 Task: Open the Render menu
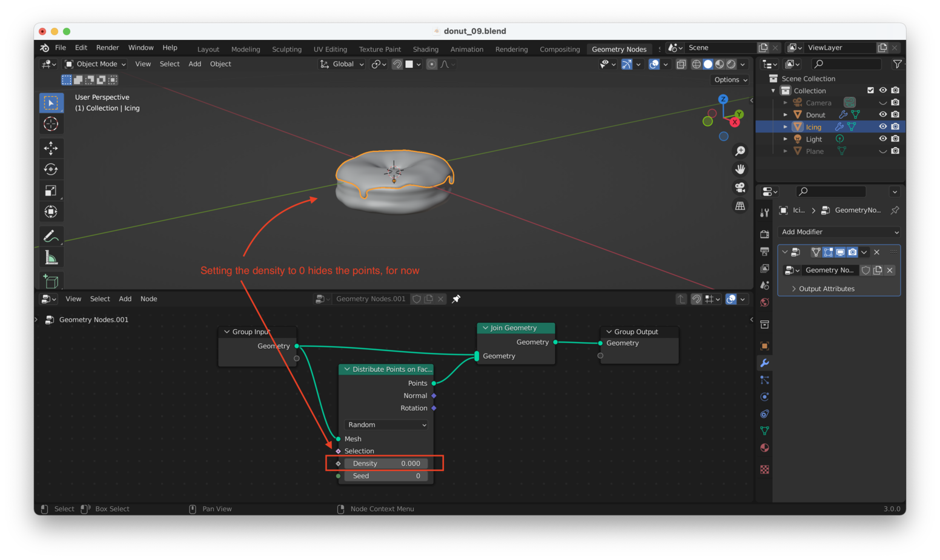[107, 48]
